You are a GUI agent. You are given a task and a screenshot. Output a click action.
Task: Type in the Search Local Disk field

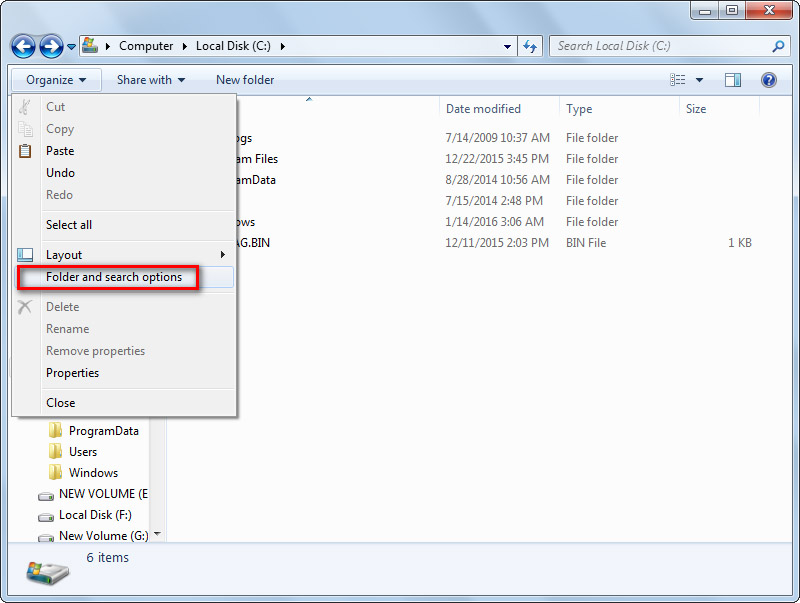(x=658, y=46)
